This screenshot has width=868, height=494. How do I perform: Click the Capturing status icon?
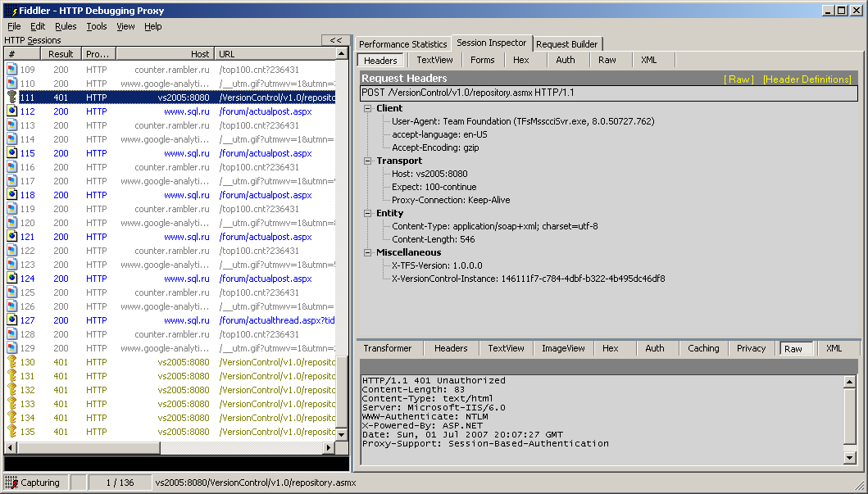(x=11, y=483)
